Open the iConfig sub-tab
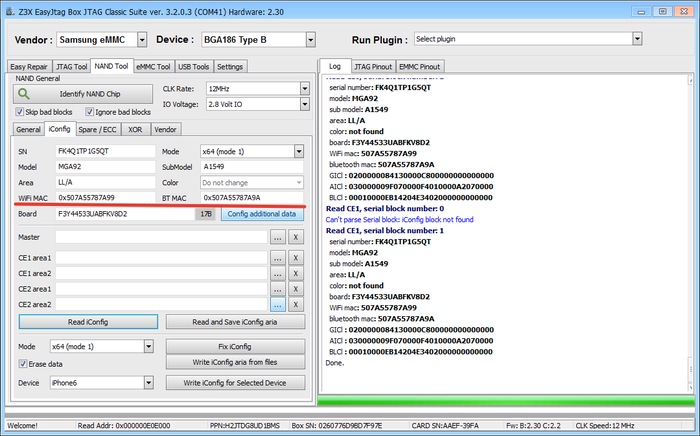The height and width of the screenshot is (436, 700). [x=60, y=129]
